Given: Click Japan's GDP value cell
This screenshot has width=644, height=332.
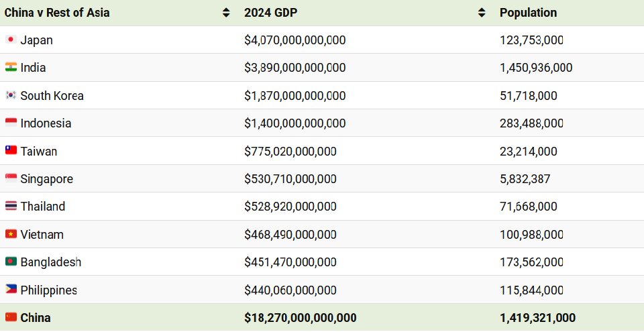Looking at the screenshot, I should coord(295,40).
